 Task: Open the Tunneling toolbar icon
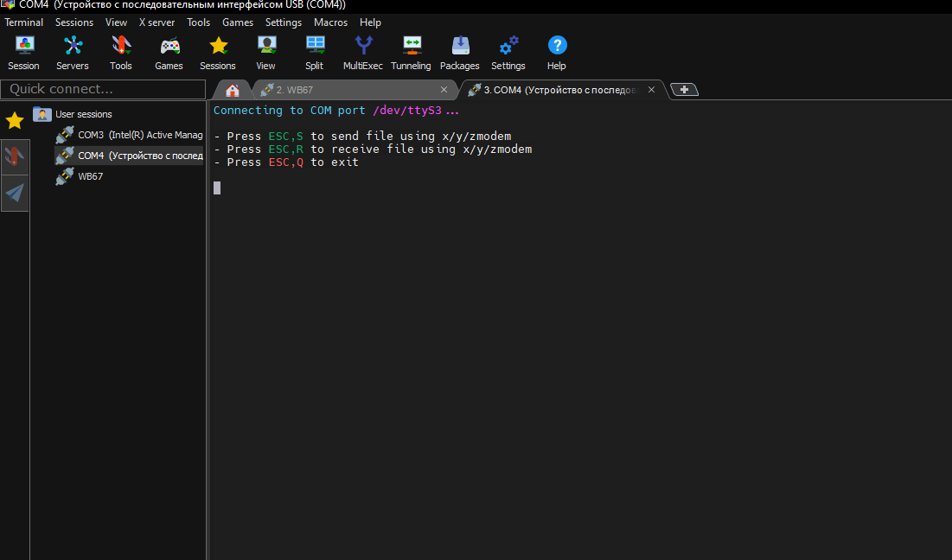click(411, 53)
